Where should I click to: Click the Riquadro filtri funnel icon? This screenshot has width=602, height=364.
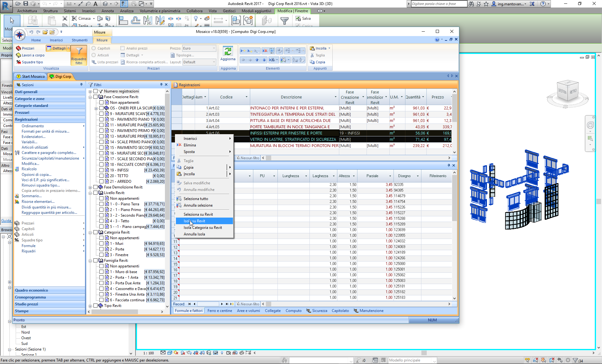point(79,51)
